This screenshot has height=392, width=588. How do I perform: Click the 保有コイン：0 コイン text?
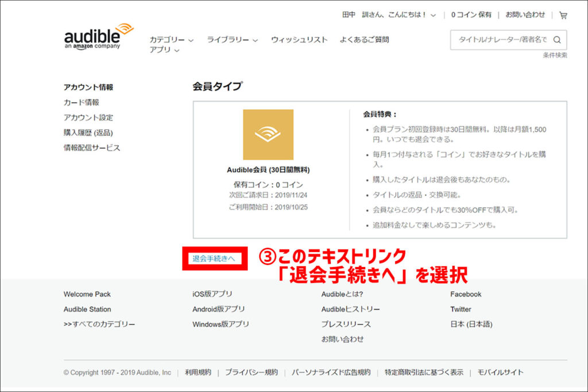tap(268, 185)
